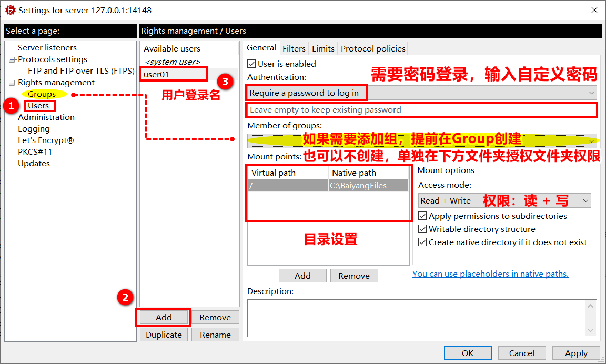Screen dimensions: 606x364
Task: Open the Authentication dropdown
Action: click(422, 93)
